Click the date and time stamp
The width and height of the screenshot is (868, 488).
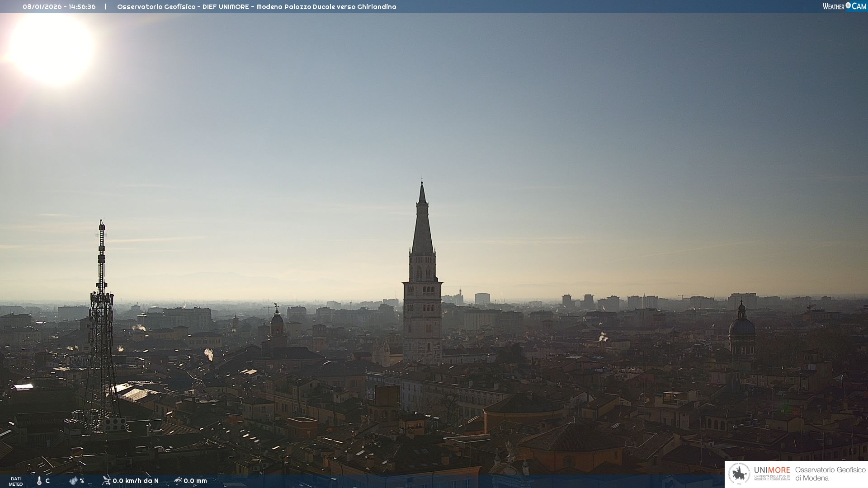[x=59, y=7]
